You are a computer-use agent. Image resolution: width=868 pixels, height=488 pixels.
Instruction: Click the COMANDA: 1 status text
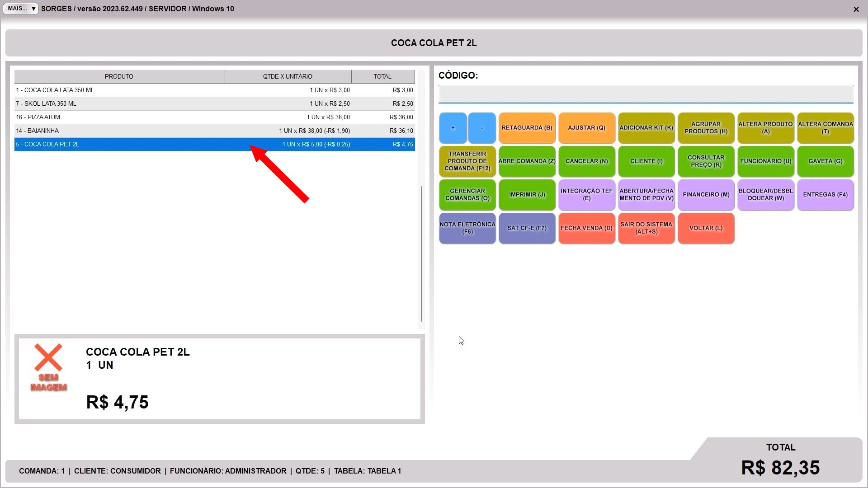[42, 471]
